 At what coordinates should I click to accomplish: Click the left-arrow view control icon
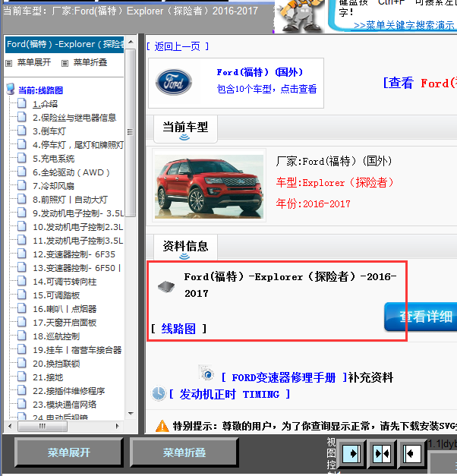412,453
